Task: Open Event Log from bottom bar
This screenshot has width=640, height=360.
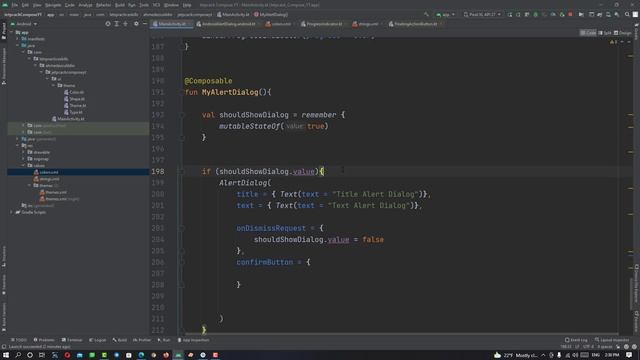Action: click(576, 340)
